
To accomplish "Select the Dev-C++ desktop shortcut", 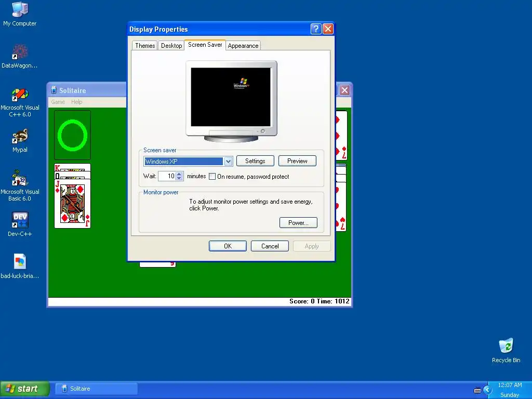I will [x=20, y=224].
